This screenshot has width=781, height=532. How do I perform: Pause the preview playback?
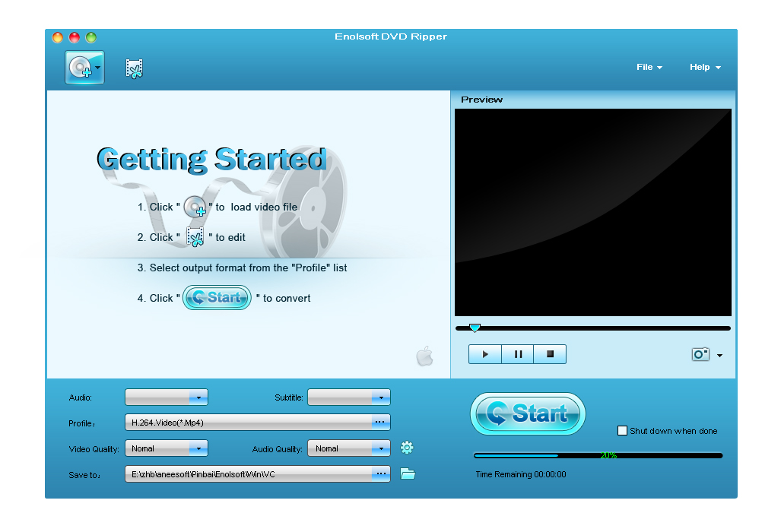tap(518, 354)
